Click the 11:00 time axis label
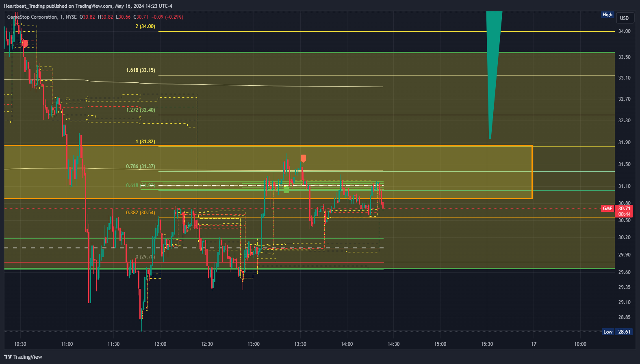Viewport: 640px width, 364px height. (67, 344)
